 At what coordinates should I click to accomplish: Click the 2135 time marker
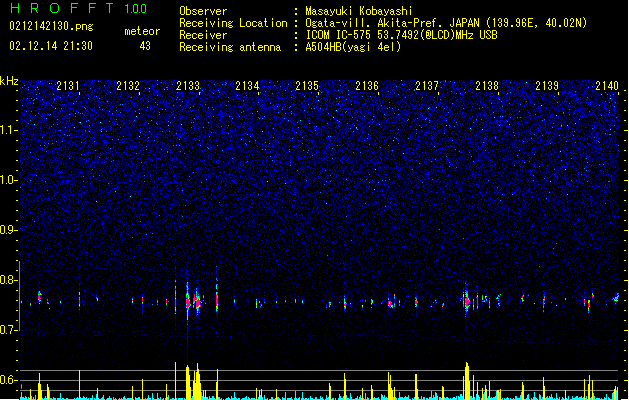[307, 85]
